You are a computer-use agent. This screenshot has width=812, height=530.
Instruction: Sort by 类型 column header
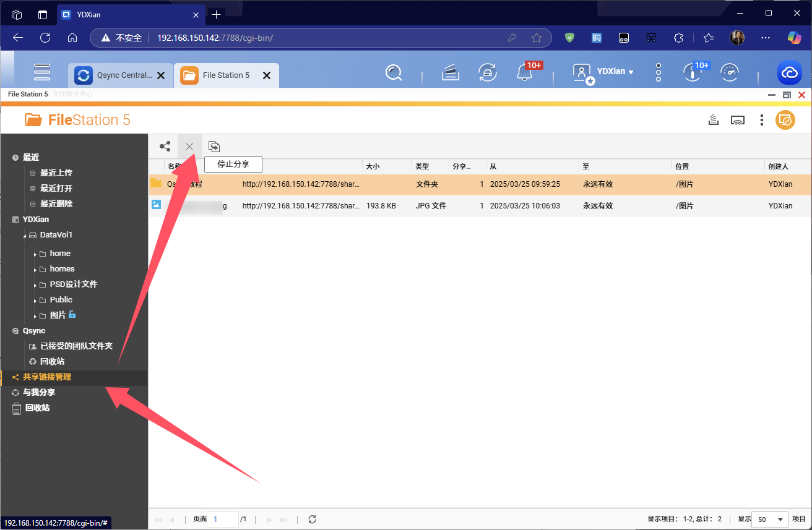(x=422, y=166)
